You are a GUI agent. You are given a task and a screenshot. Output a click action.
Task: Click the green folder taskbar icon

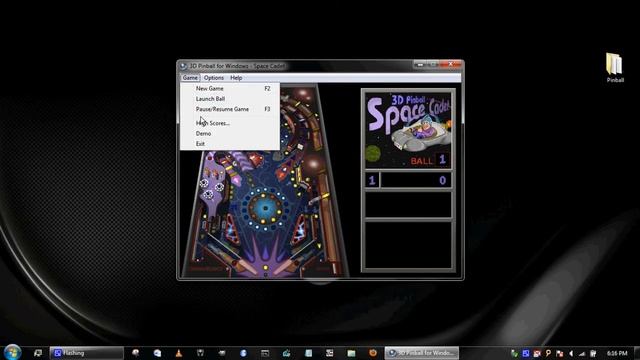[351, 353]
